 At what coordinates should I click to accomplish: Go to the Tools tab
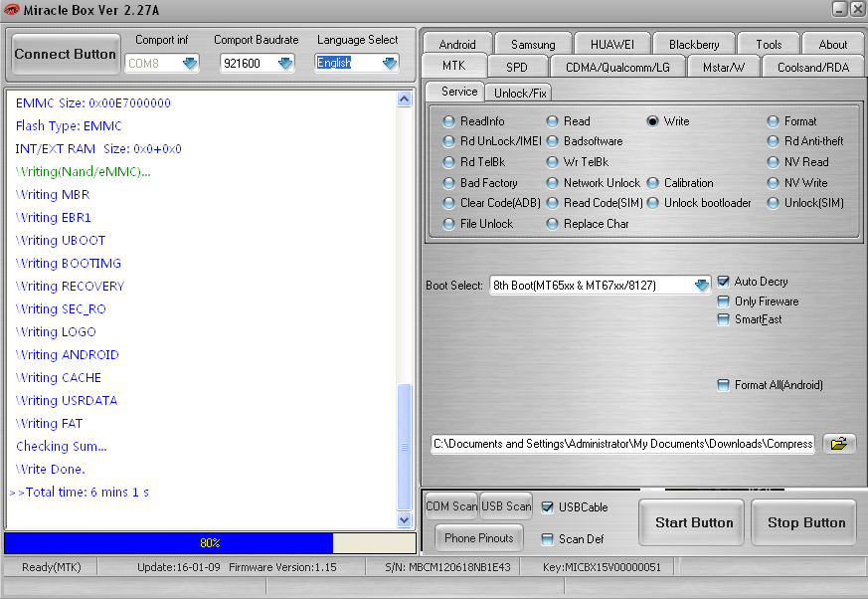tap(769, 44)
